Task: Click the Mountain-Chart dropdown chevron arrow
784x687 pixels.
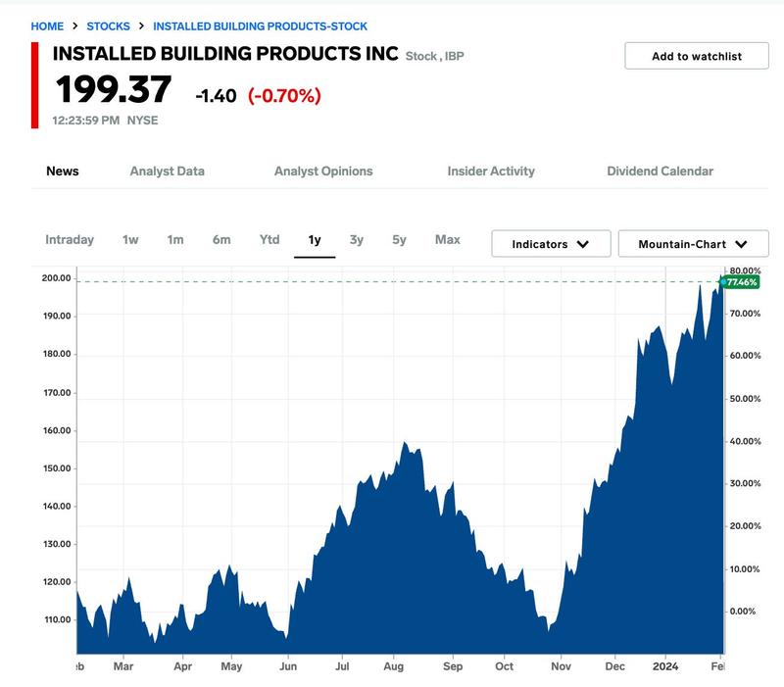Action: pos(741,244)
